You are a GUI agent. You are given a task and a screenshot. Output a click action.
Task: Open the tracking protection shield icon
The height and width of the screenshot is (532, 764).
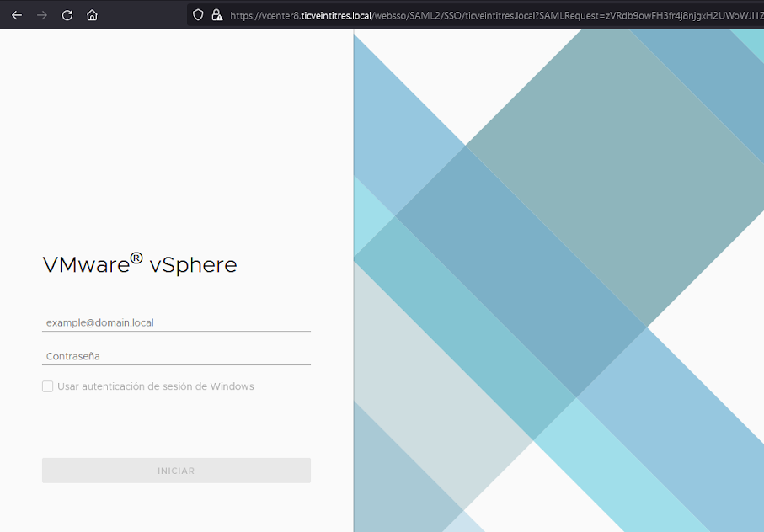click(x=198, y=15)
